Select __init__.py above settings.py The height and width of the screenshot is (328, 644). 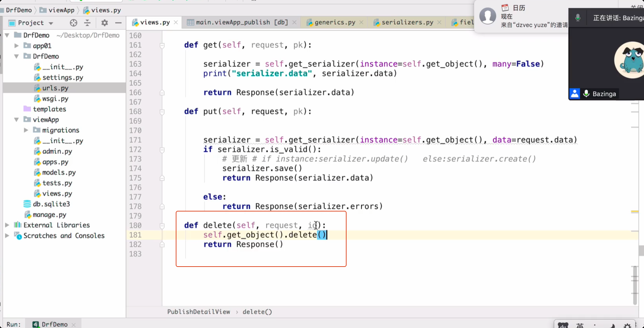pyautogui.click(x=63, y=67)
